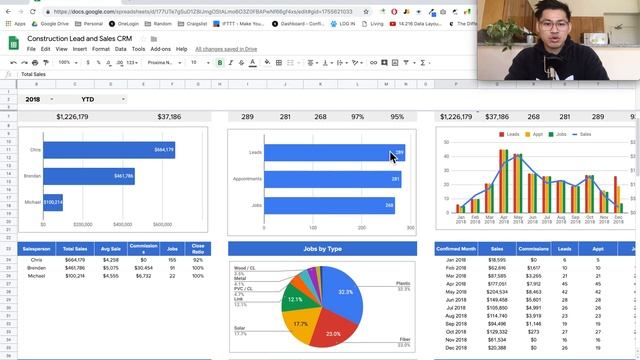Click 'All changes saved in Drive' link

point(226,49)
